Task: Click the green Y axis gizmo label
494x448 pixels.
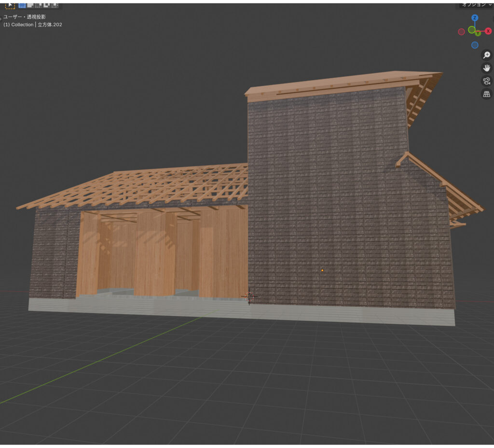Action: point(478,33)
